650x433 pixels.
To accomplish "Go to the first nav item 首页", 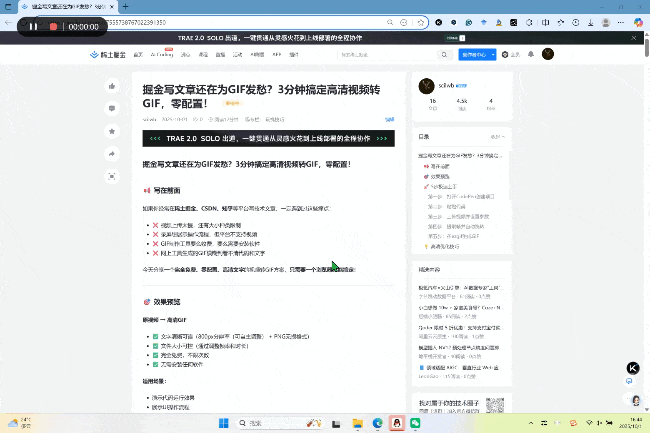I will click(x=138, y=55).
